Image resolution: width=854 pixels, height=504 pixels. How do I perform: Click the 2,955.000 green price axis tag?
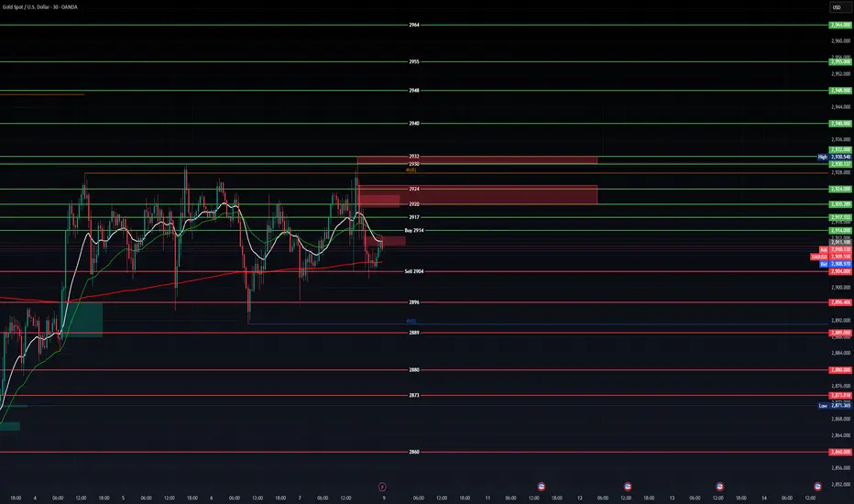840,61
